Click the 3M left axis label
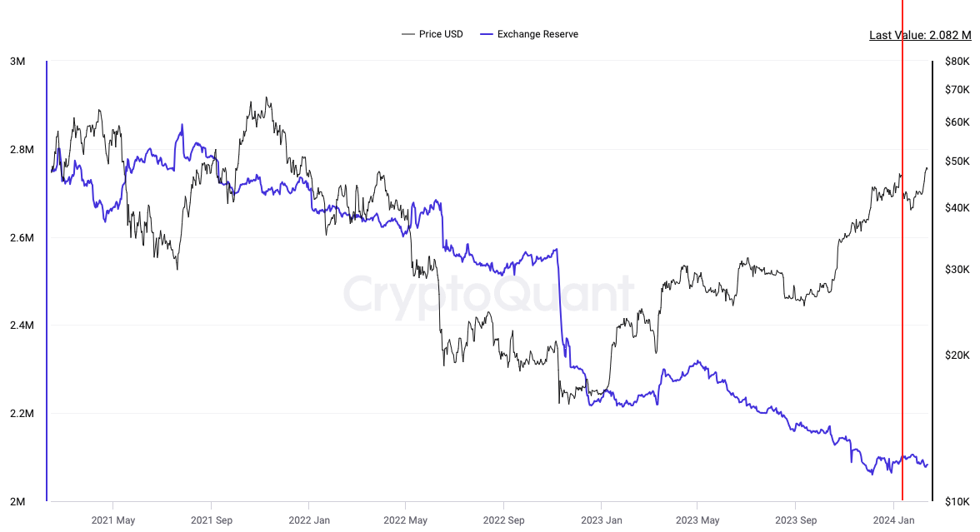This screenshot has width=980, height=532. coord(17,62)
